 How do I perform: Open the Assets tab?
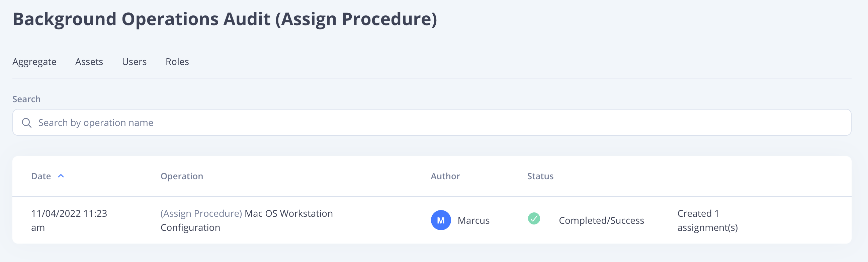(89, 62)
